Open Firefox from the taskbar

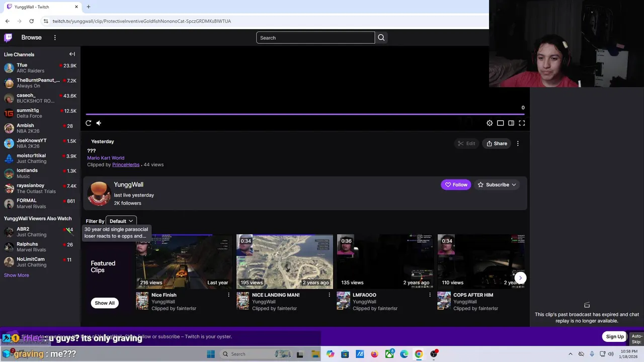coord(374,354)
